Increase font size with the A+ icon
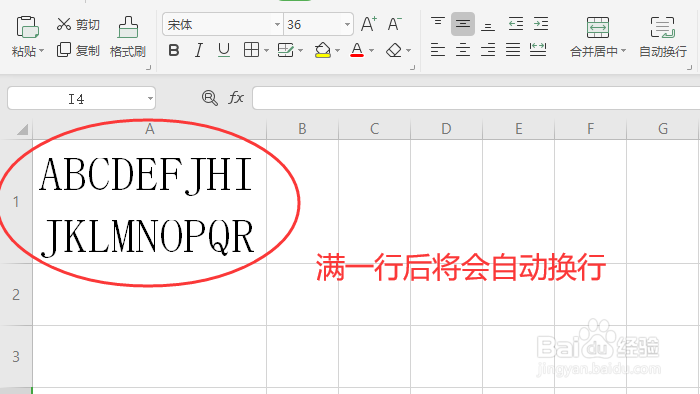Screen dimensions: 700x394 [x=369, y=24]
